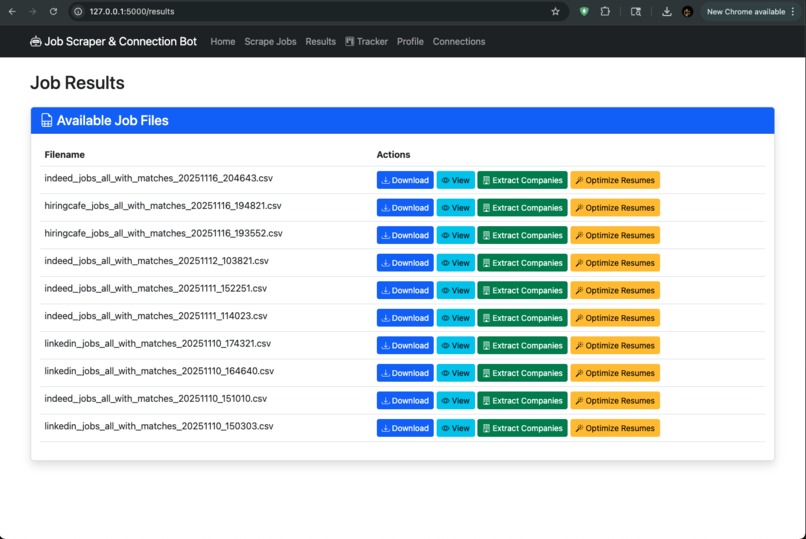Viewport: 806px width, 539px height.
Task: Optimize Resumes for linkedin 20251110_164640 file
Action: tap(615, 373)
